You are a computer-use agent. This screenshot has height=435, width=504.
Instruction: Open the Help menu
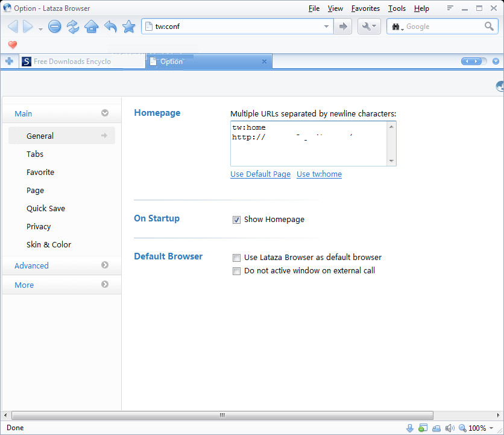tap(421, 8)
